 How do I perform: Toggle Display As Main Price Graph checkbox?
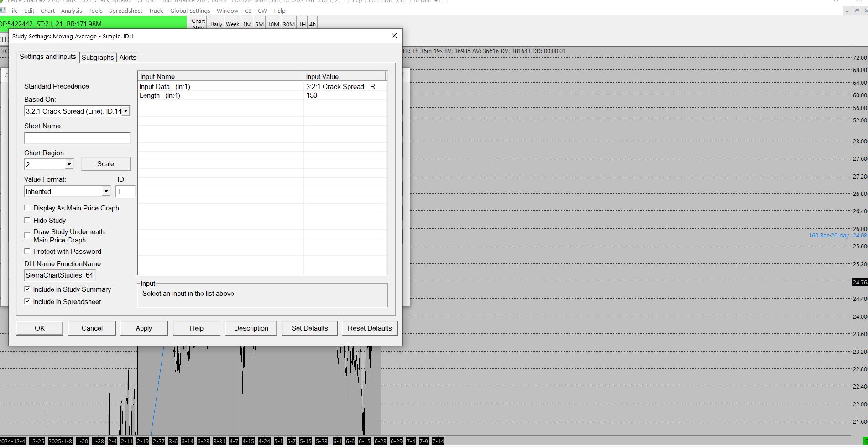click(27, 208)
